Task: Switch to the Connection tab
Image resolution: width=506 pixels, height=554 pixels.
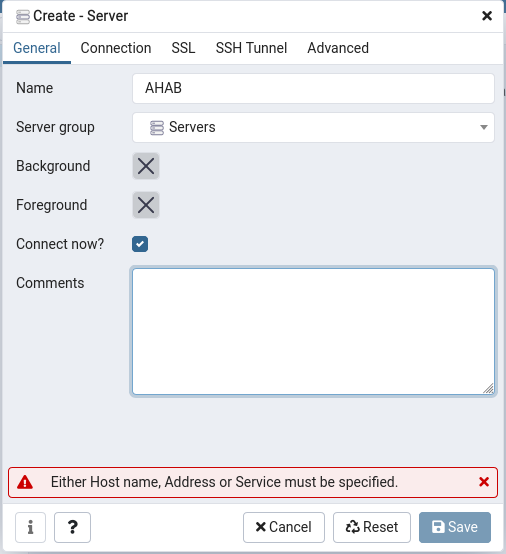Action: [x=116, y=48]
